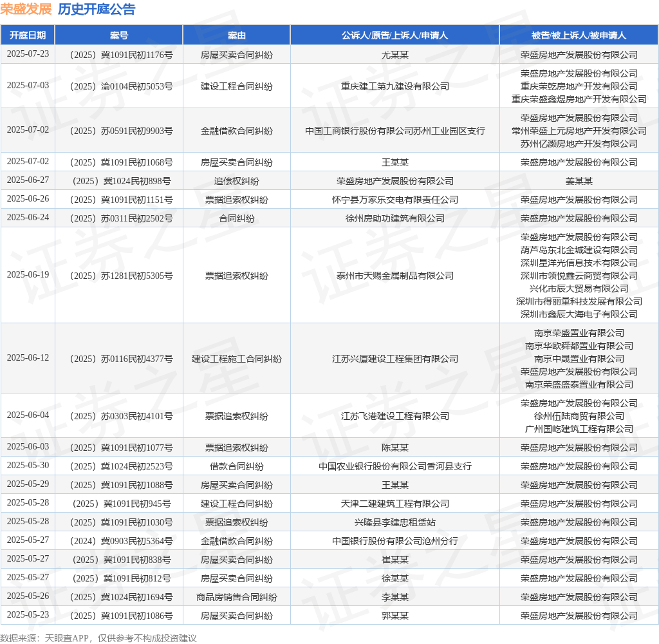
Task: Click the '荣盛发展' title text
Action: pyautogui.click(x=26, y=9)
